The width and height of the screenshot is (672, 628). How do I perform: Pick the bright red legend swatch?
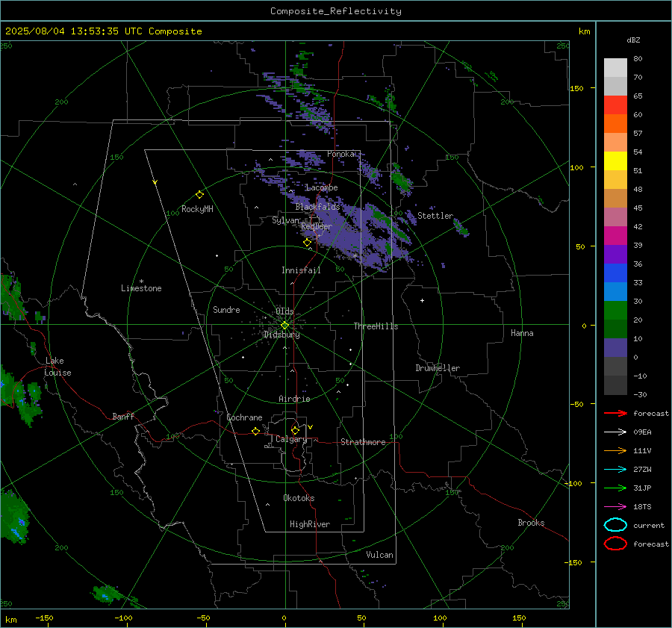coord(615,105)
